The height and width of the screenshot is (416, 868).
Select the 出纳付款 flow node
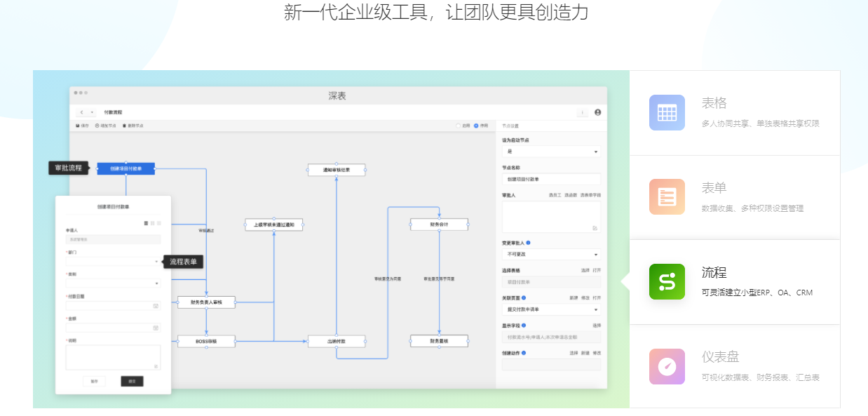337,341
